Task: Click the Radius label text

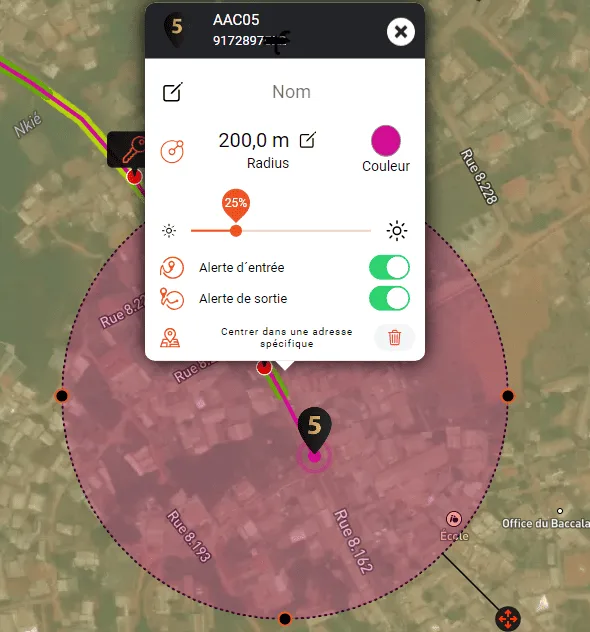Action: [268, 163]
